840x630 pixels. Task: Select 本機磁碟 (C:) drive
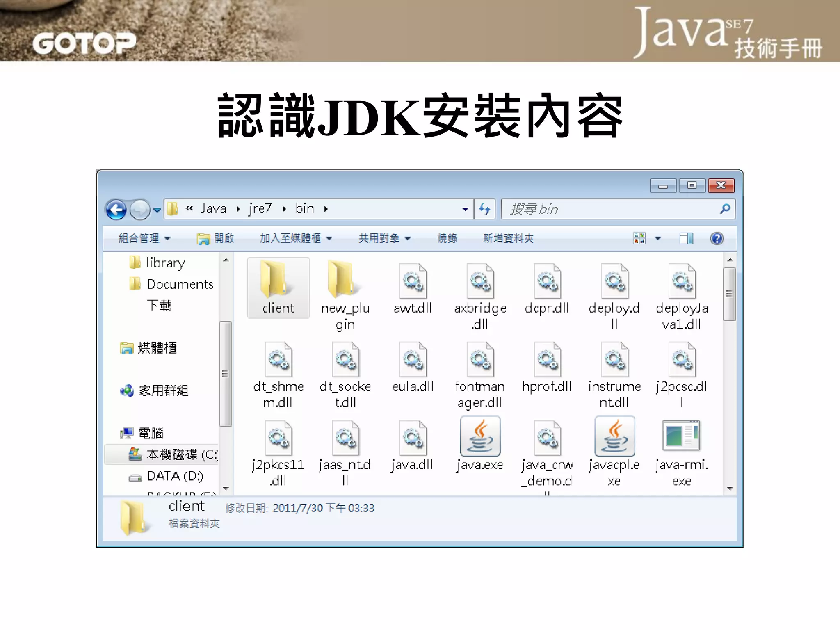(x=162, y=454)
